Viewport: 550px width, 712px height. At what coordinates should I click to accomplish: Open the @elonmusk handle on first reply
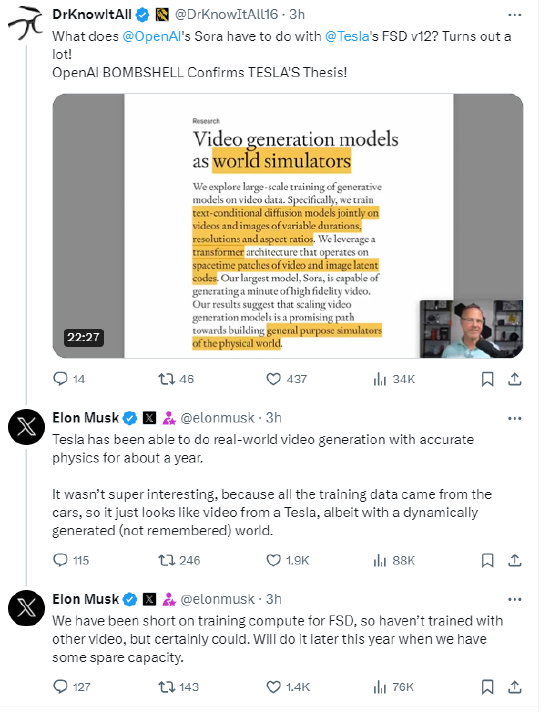[x=218, y=418]
